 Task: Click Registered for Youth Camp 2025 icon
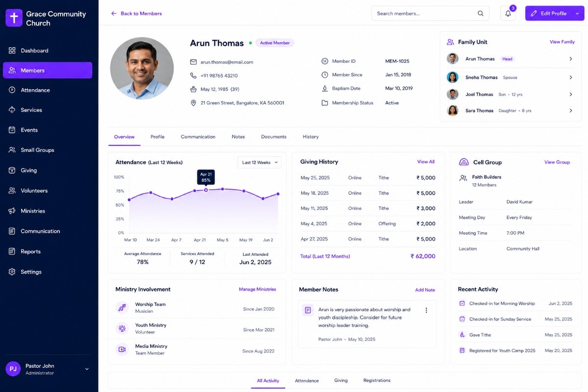coord(462,351)
